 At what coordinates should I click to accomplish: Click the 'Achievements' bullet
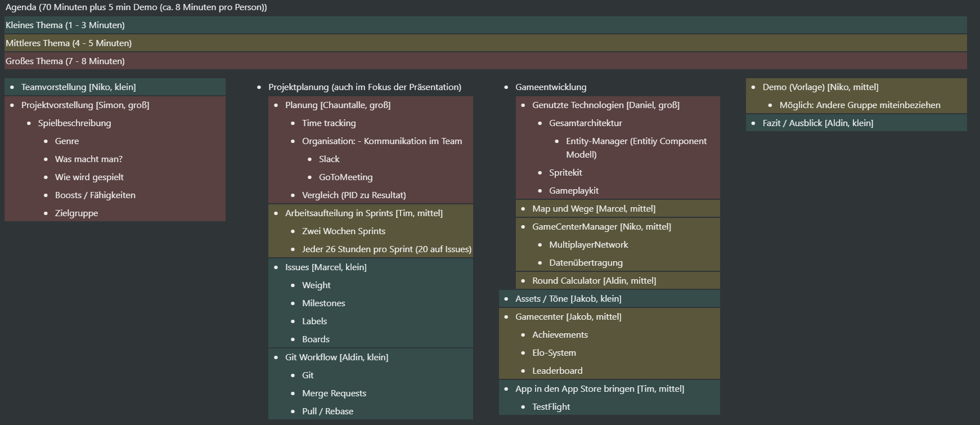[x=560, y=335]
